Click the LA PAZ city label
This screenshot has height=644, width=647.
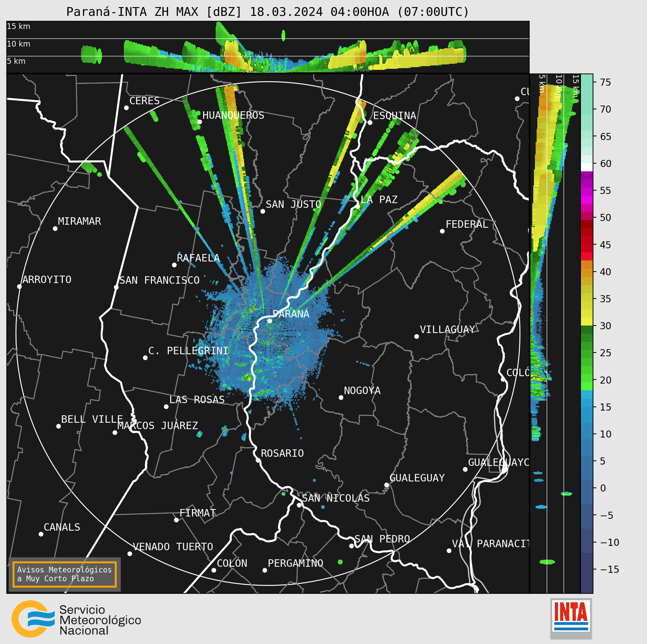[x=379, y=199]
